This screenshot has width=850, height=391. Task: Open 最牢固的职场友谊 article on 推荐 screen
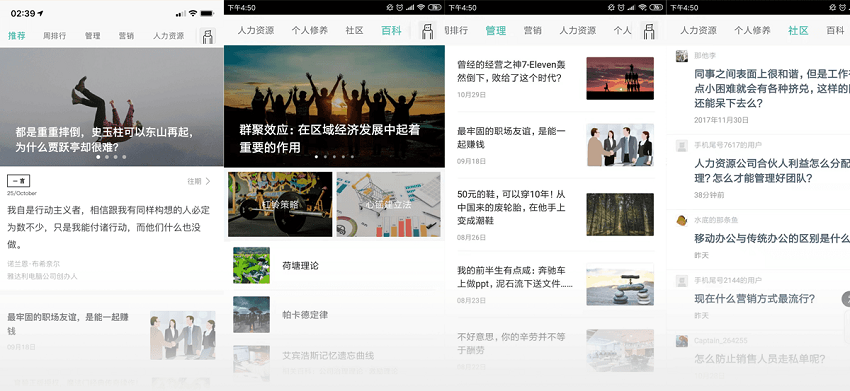click(x=68, y=324)
